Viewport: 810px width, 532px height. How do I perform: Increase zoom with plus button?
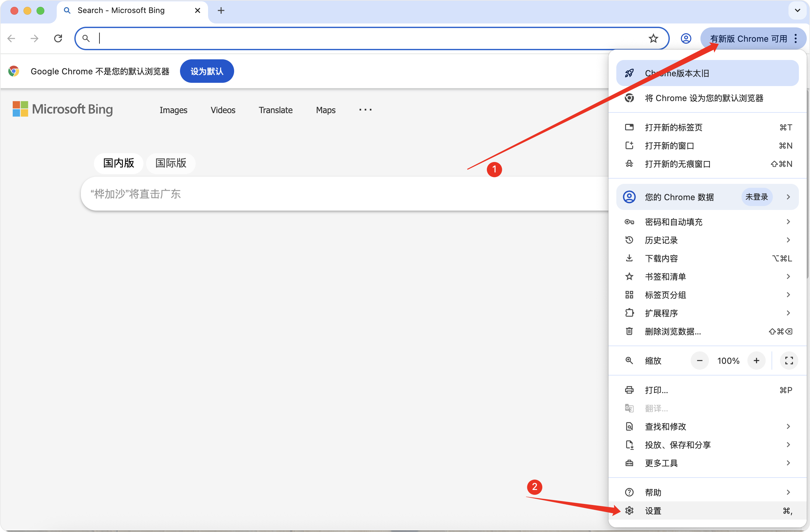pos(756,361)
